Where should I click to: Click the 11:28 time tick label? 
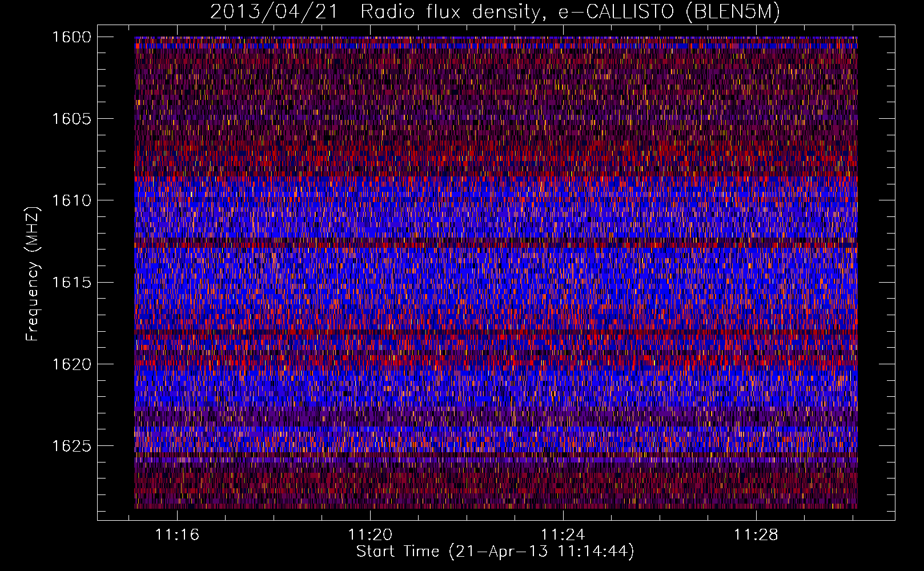click(756, 534)
